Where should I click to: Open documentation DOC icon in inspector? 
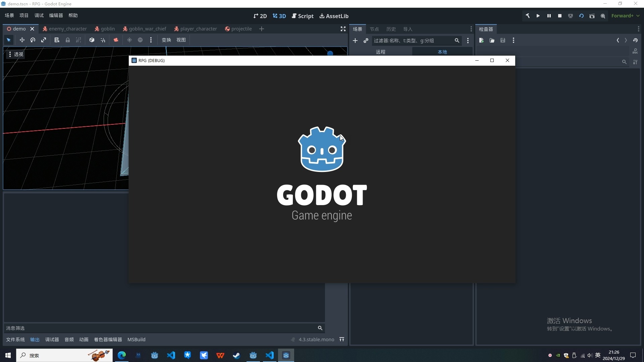click(635, 51)
